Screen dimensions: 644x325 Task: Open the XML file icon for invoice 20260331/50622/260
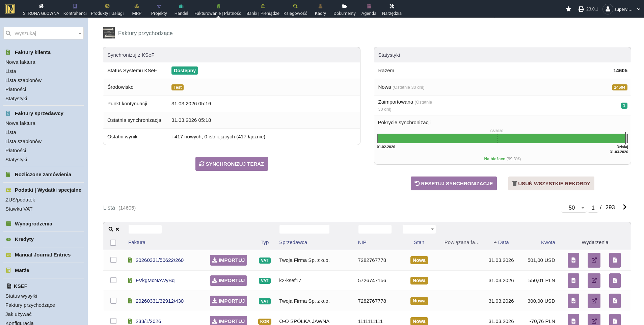[x=573, y=260]
